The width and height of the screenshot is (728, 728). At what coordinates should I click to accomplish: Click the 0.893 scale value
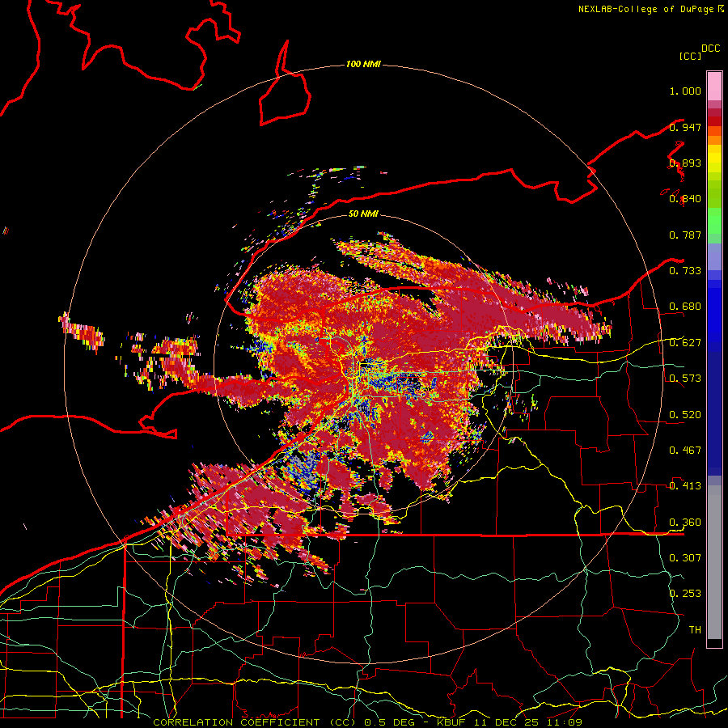point(685,163)
